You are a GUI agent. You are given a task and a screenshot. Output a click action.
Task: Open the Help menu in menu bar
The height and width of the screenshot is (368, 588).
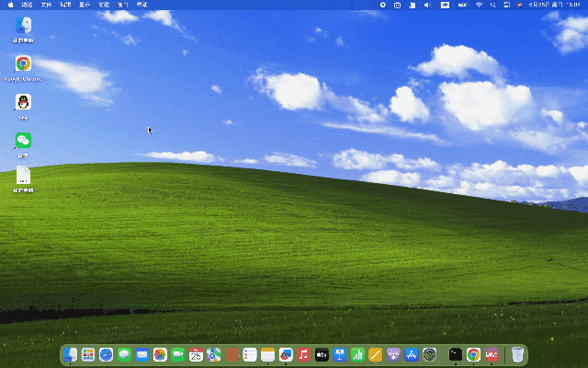click(142, 5)
